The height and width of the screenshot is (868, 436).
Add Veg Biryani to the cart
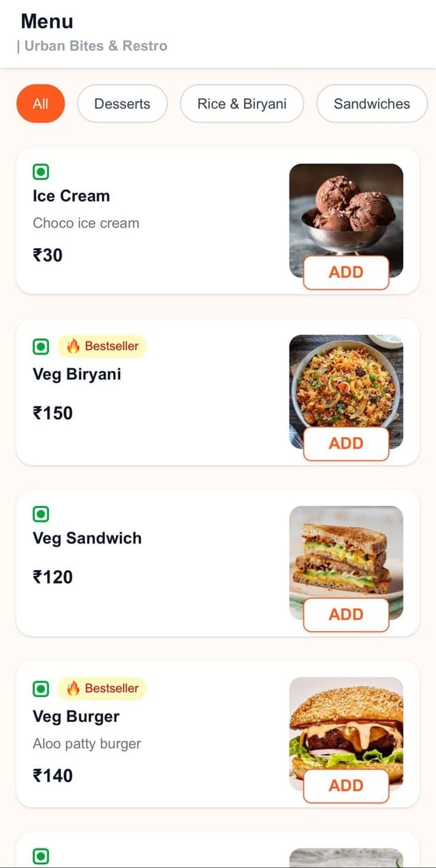(346, 443)
